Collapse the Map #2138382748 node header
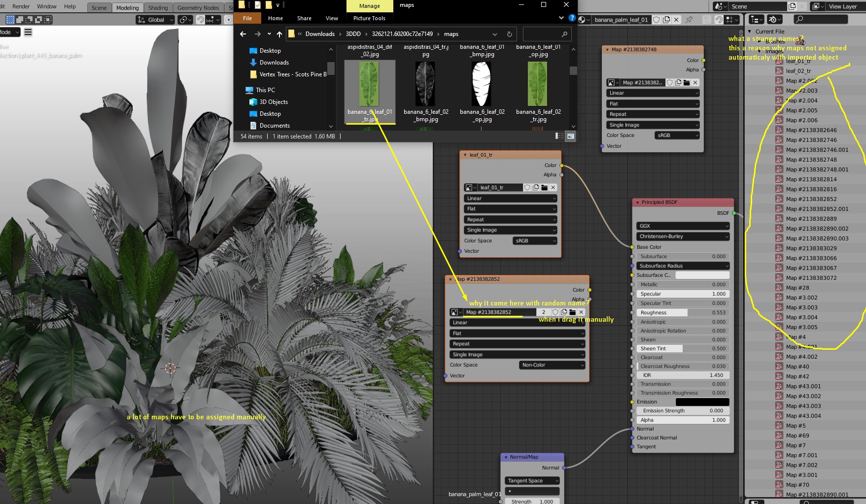This screenshot has height=504, width=866. (x=607, y=50)
